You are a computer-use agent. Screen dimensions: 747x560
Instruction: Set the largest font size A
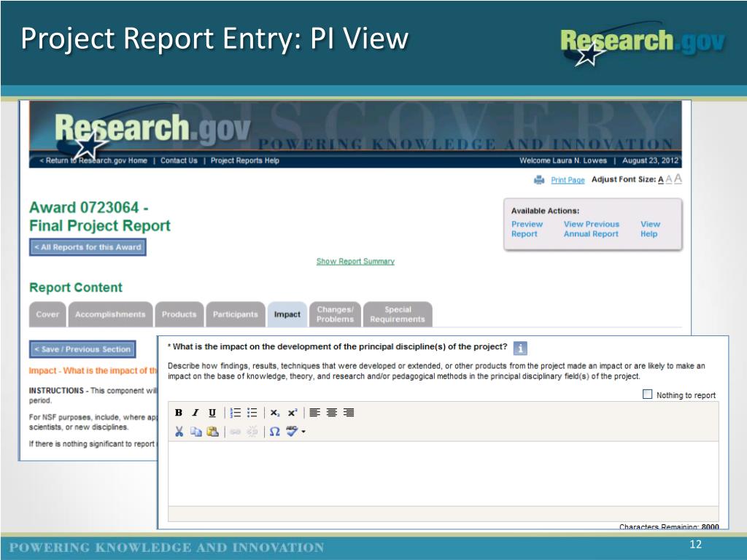coord(678,179)
